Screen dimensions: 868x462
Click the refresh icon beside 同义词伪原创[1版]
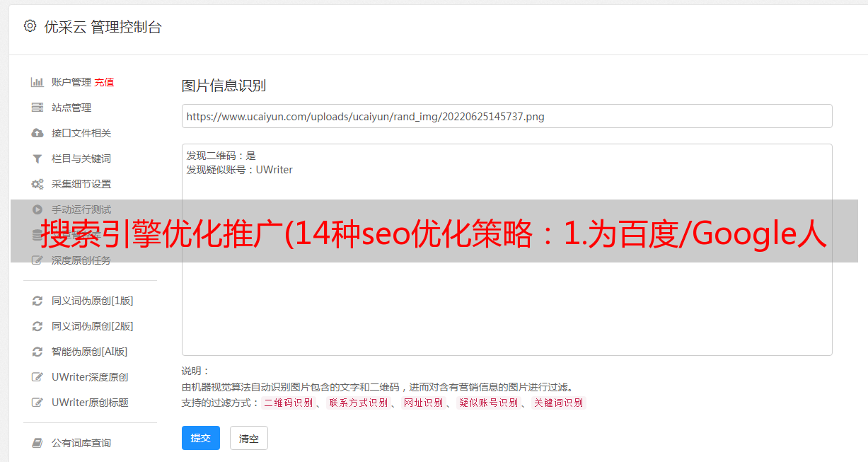click(37, 301)
